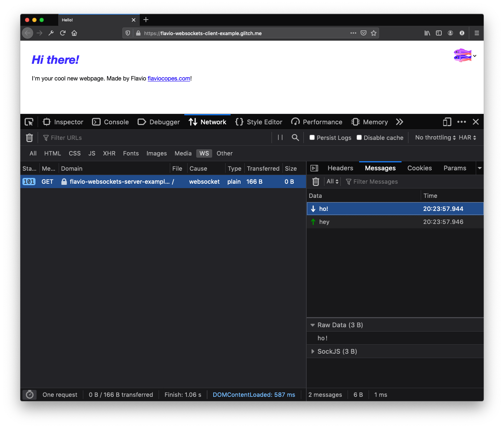The height and width of the screenshot is (428, 504).
Task: Open the No throttling dropdown
Action: pos(435,138)
